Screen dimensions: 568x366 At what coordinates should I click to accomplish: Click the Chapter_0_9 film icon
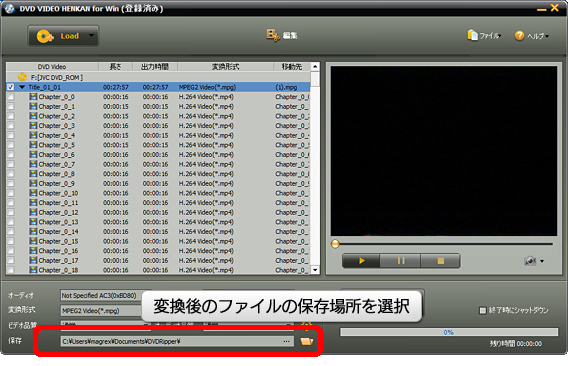tap(33, 183)
